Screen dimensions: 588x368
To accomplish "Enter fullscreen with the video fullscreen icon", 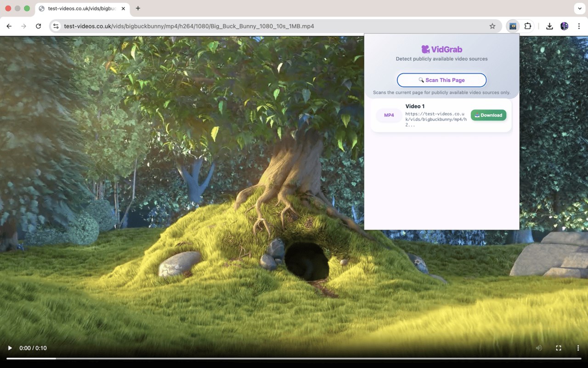I will click(559, 348).
